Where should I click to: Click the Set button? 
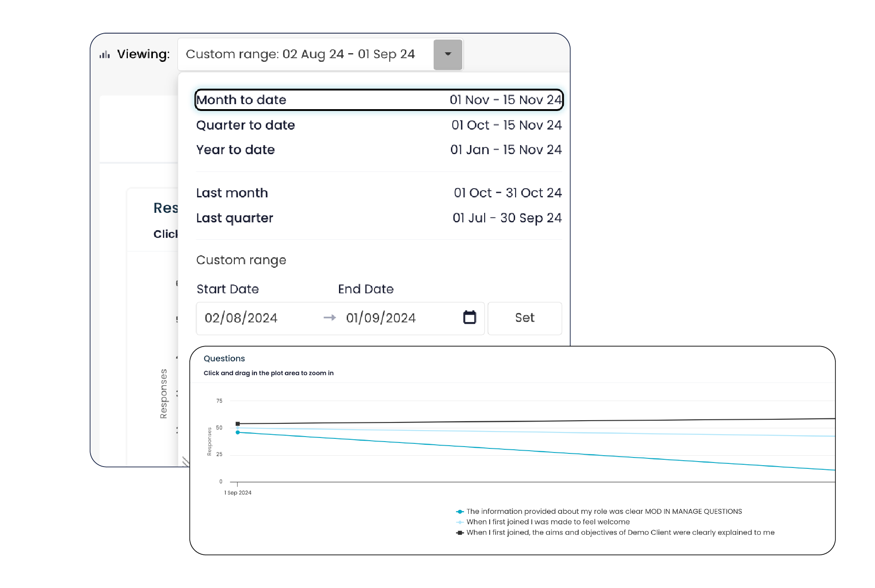pos(525,318)
